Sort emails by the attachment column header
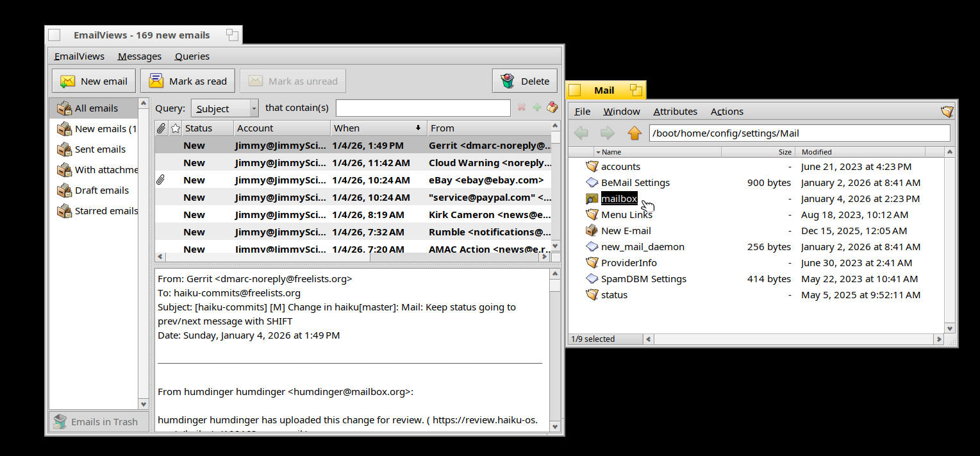The width and height of the screenshot is (980, 456). pos(162,128)
